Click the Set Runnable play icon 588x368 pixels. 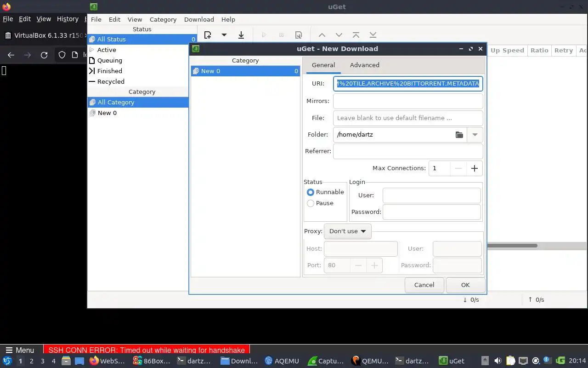(264, 35)
